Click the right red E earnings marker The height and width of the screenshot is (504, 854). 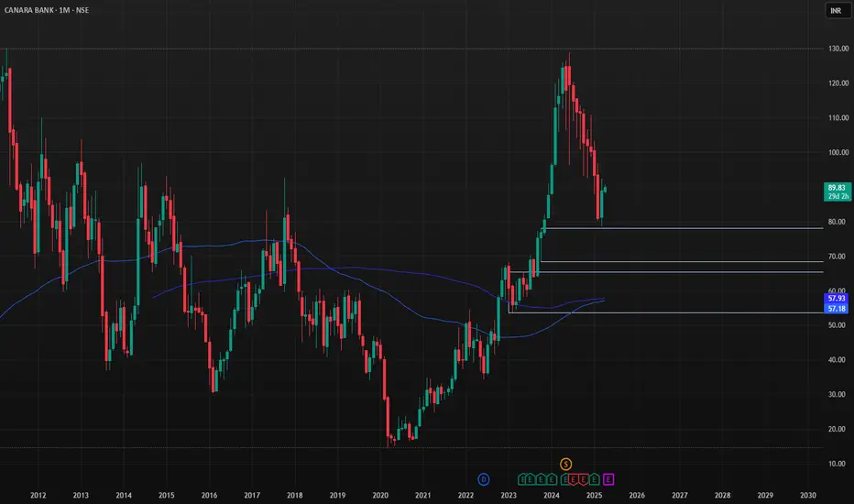584,479
